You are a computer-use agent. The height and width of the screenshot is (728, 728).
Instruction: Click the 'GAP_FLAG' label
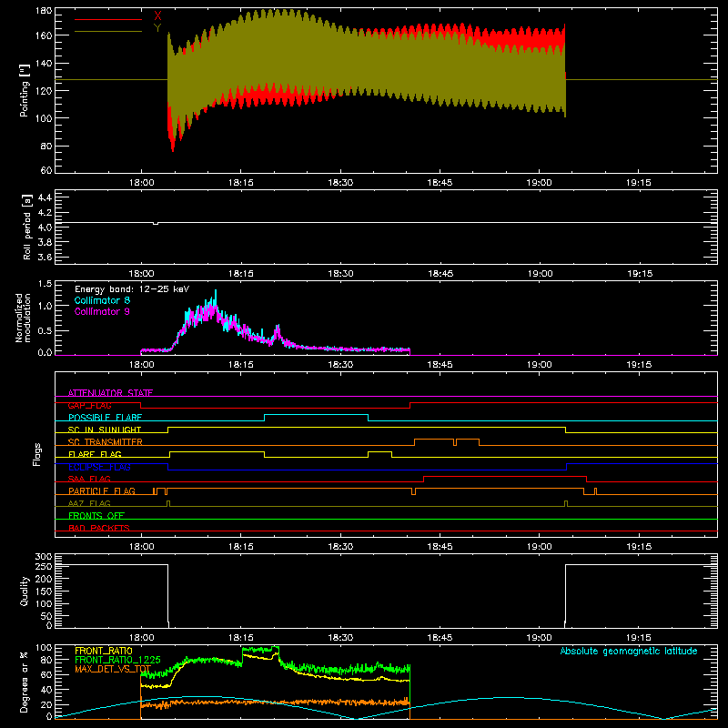click(x=89, y=405)
